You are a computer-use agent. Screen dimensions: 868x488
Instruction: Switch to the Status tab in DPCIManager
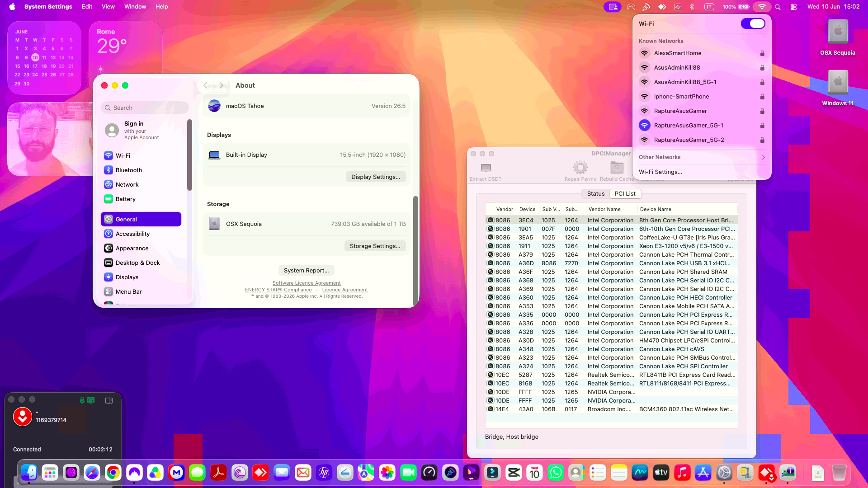point(595,193)
